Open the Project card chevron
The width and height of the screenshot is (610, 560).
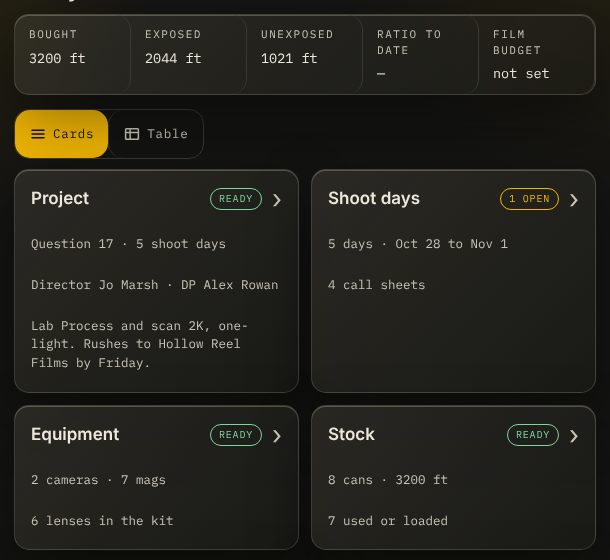pyautogui.click(x=277, y=200)
